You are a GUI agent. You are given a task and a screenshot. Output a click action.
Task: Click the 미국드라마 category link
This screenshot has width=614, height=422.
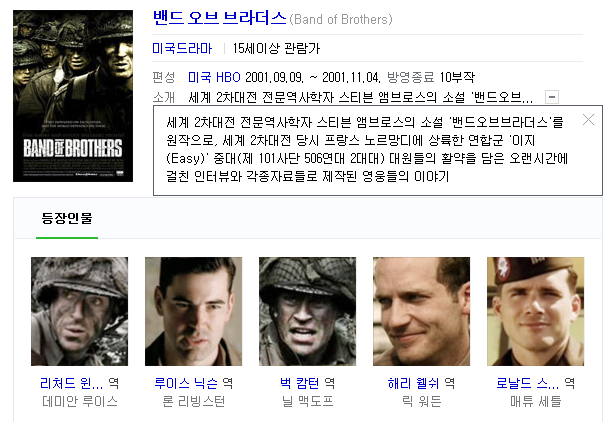click(x=182, y=48)
